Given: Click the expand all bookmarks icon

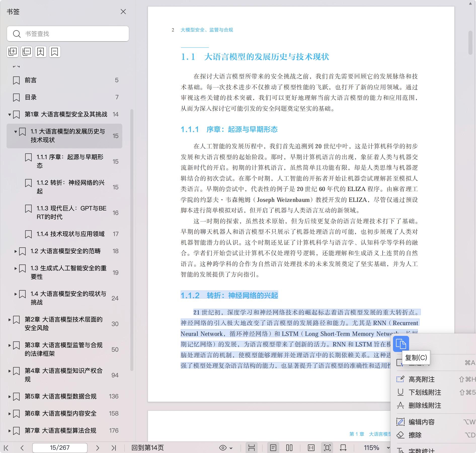Looking at the screenshot, I should (13, 52).
